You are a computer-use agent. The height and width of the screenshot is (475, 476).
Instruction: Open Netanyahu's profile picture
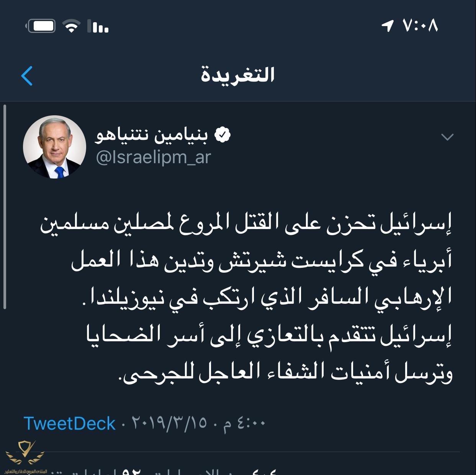(55, 147)
